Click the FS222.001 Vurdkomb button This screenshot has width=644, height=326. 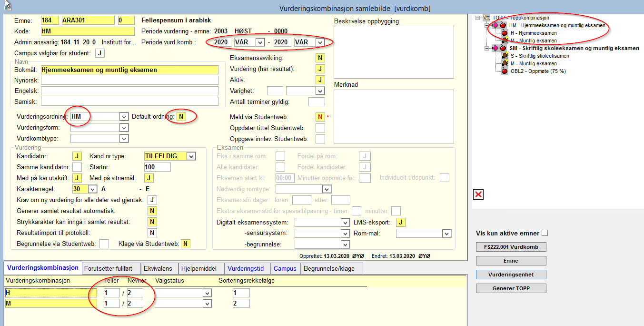click(511, 247)
